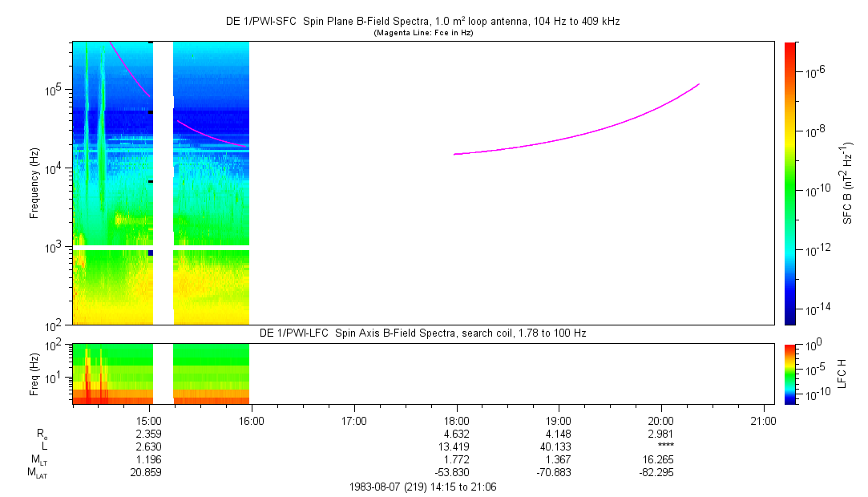The width and height of the screenshot is (868, 497).
Task: Click the MLAT value -82.295
Action: [x=660, y=473]
